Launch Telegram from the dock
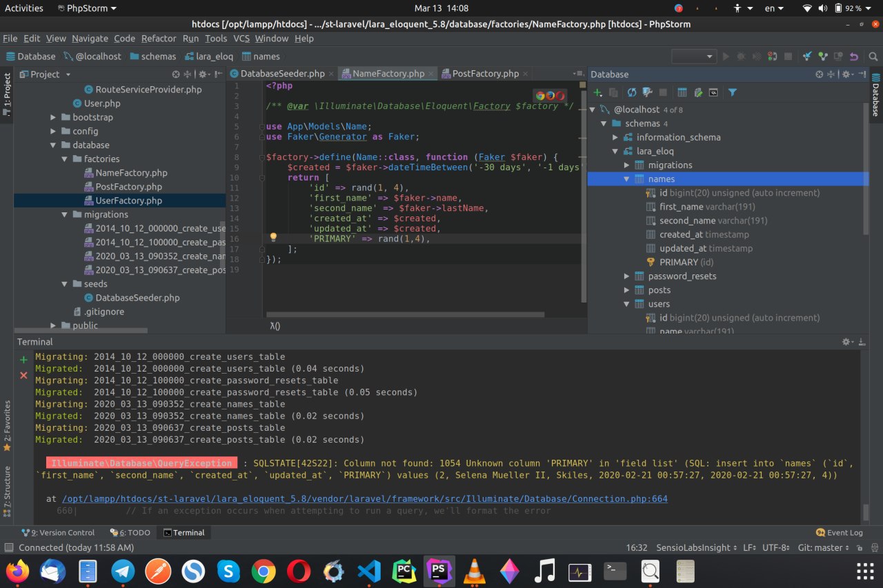 click(123, 571)
